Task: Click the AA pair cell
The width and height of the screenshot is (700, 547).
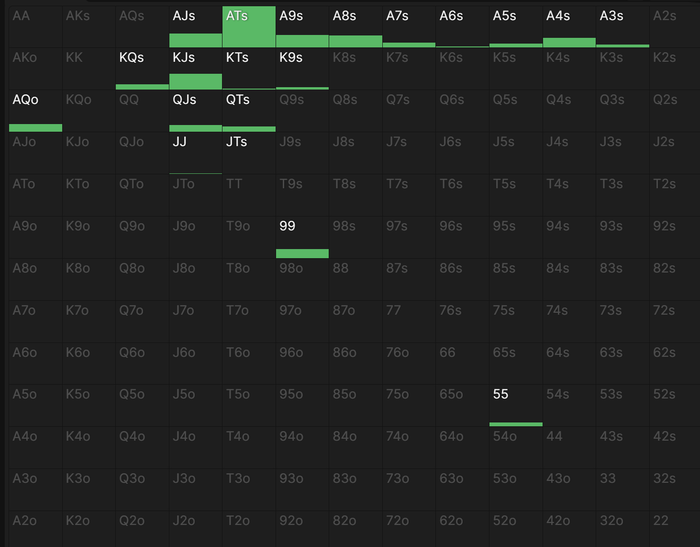Action: (36, 27)
